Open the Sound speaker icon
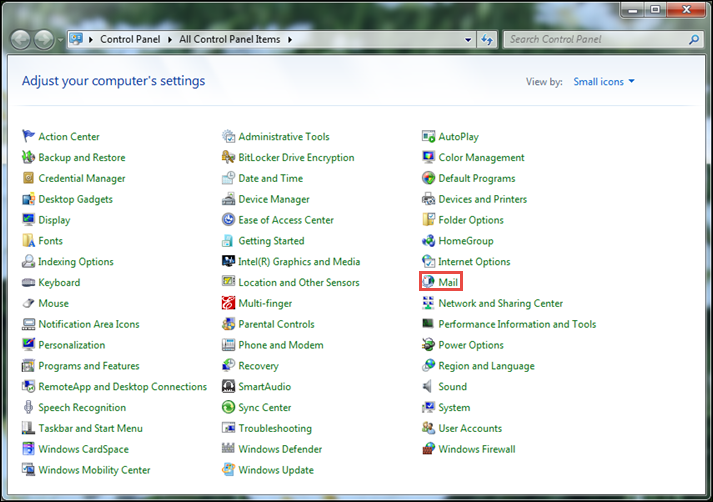The image size is (713, 502). click(x=427, y=387)
